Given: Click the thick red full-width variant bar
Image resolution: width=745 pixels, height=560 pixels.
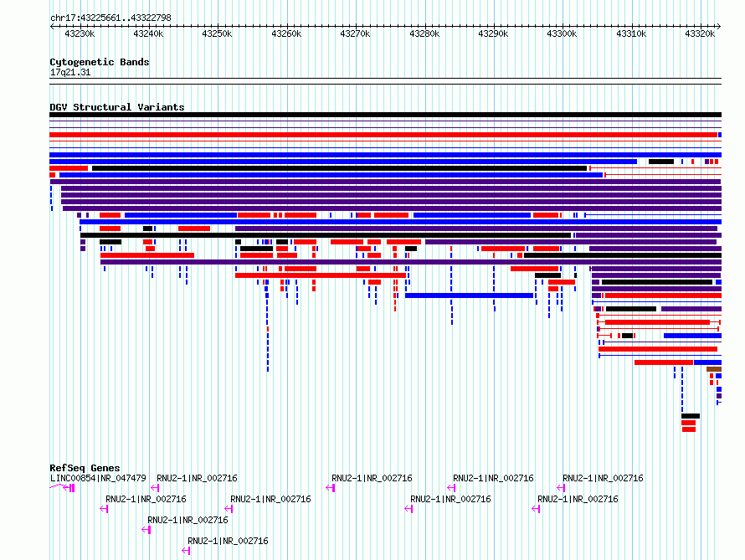Looking at the screenshot, I should pyautogui.click(x=383, y=135).
